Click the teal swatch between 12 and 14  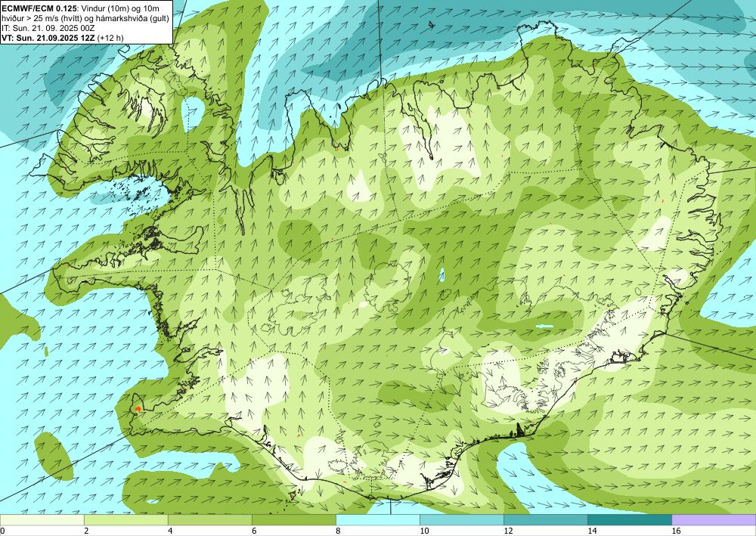(546, 520)
